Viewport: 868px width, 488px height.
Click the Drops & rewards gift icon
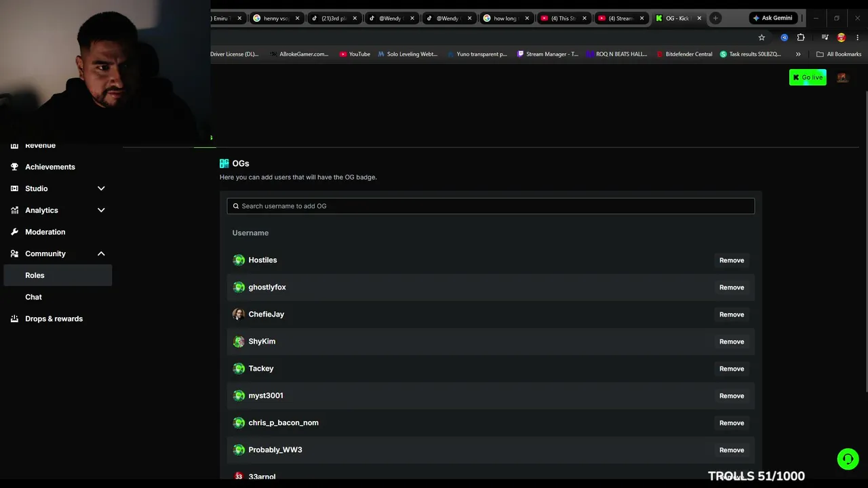point(14,319)
